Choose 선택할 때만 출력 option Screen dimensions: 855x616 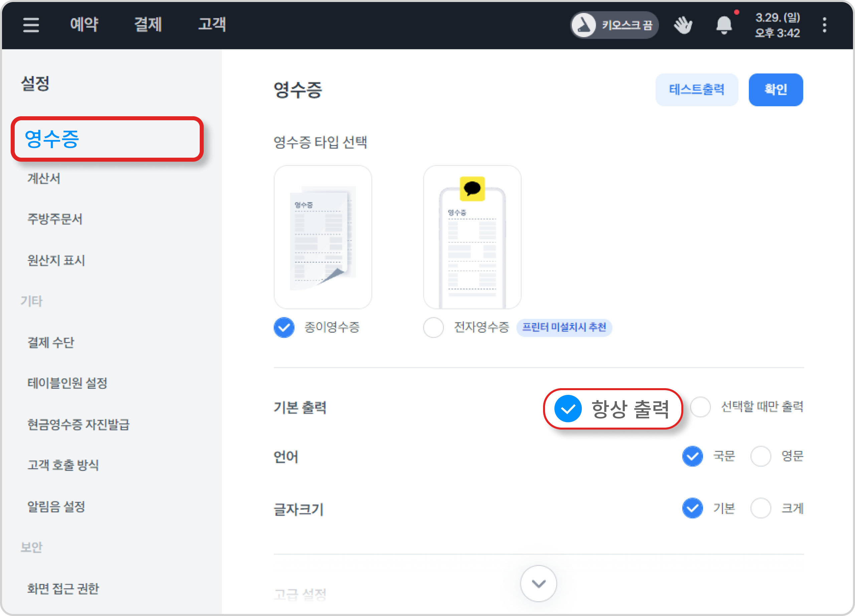click(700, 407)
